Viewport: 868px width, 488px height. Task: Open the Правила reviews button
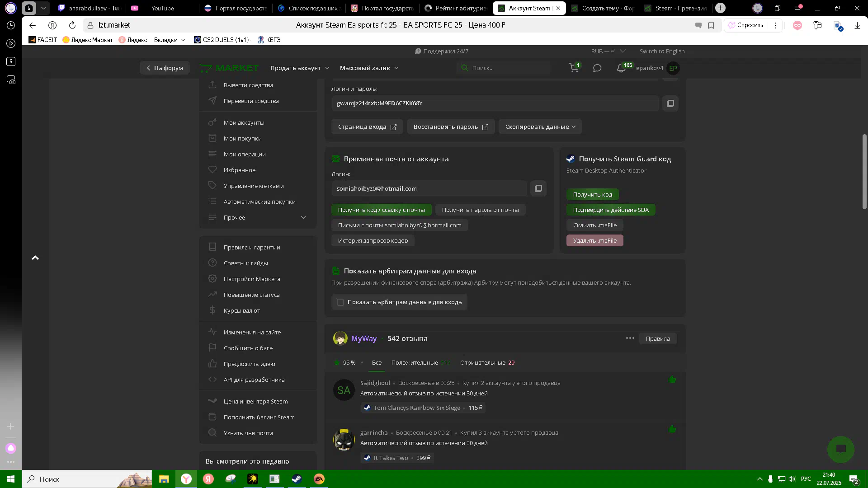click(x=658, y=338)
